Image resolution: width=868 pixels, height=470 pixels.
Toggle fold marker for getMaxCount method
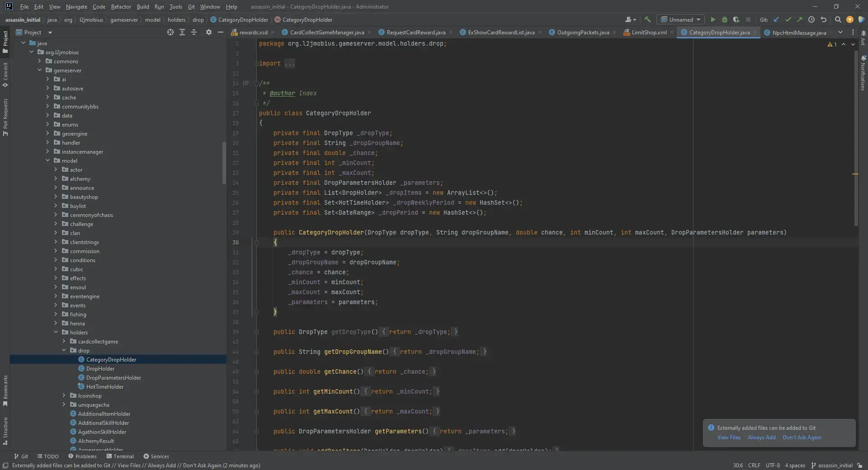tap(256, 411)
